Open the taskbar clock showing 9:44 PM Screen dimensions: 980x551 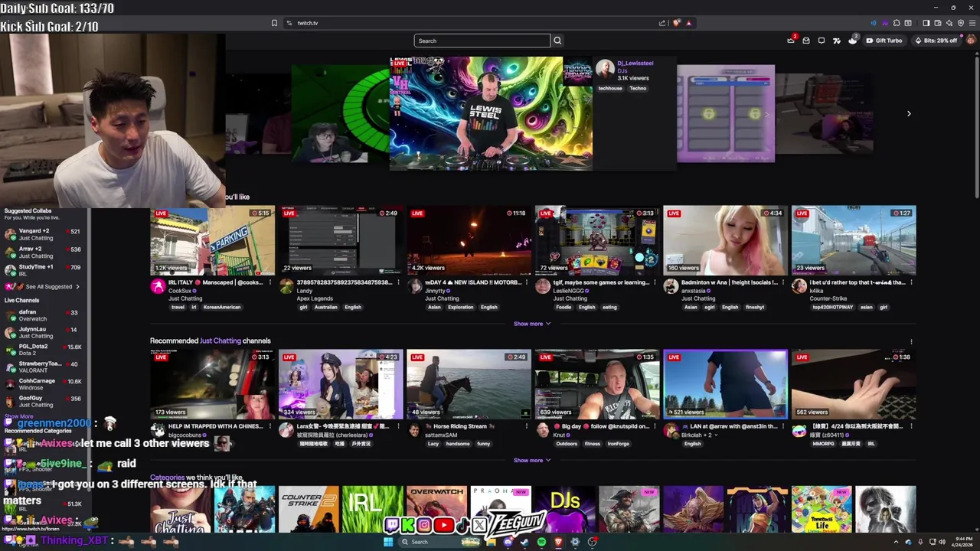coord(964,542)
